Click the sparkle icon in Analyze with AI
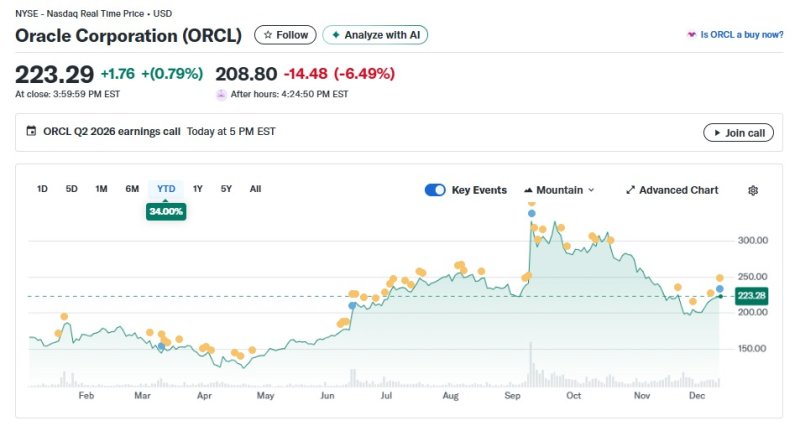Image resolution: width=800 pixels, height=426 pixels. tap(335, 35)
